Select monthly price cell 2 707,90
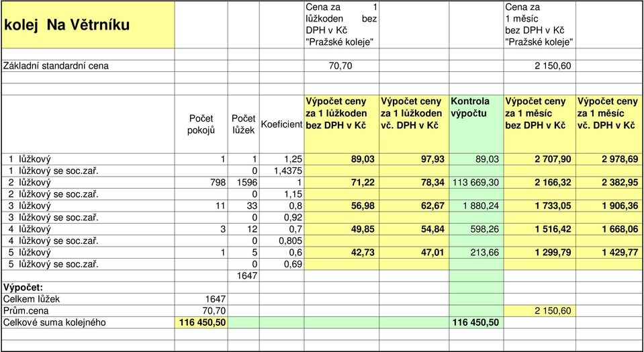This screenshot has height=352, width=644. 540,159
